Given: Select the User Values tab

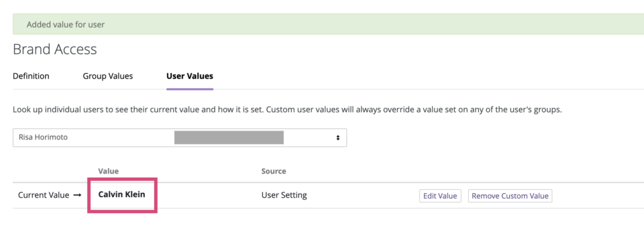Looking at the screenshot, I should (190, 76).
